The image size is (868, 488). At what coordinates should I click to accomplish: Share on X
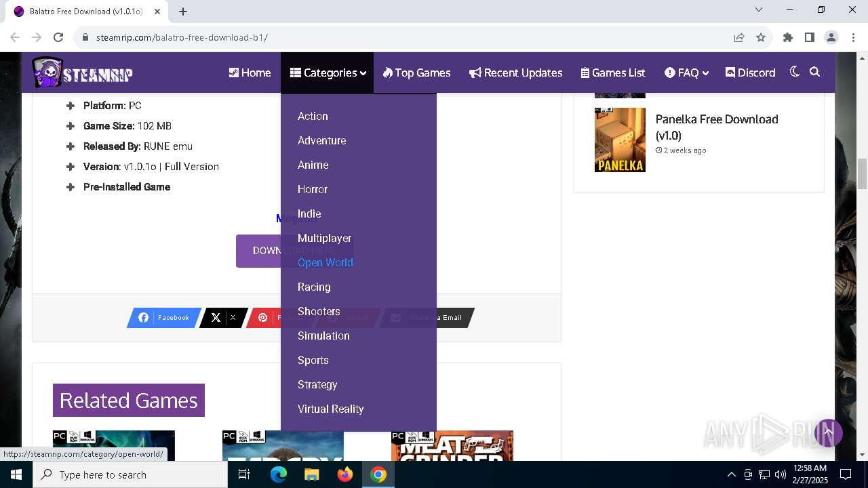coord(224,318)
